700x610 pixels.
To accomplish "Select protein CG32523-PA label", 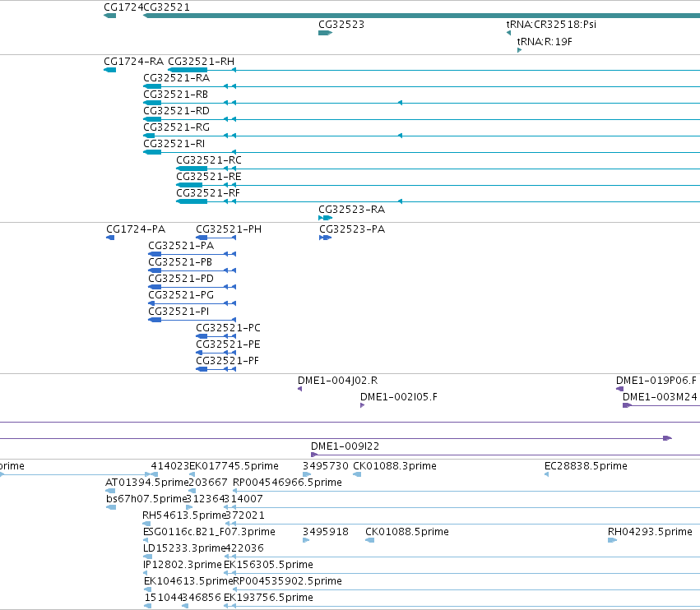I will click(x=352, y=229).
